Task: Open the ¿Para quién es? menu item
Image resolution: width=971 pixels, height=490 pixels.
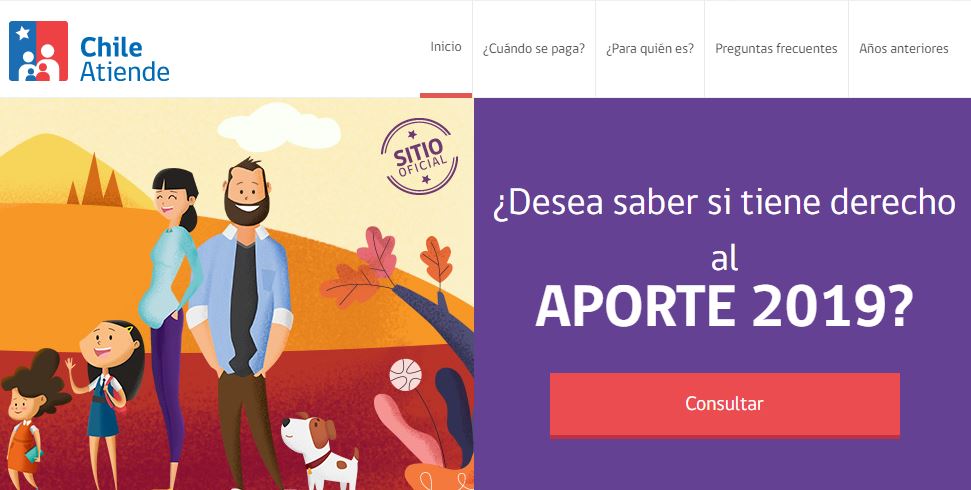Action: [x=650, y=48]
